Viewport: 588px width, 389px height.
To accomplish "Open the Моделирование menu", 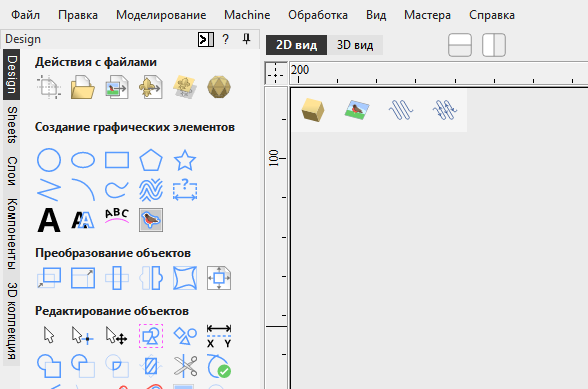I will point(161,15).
